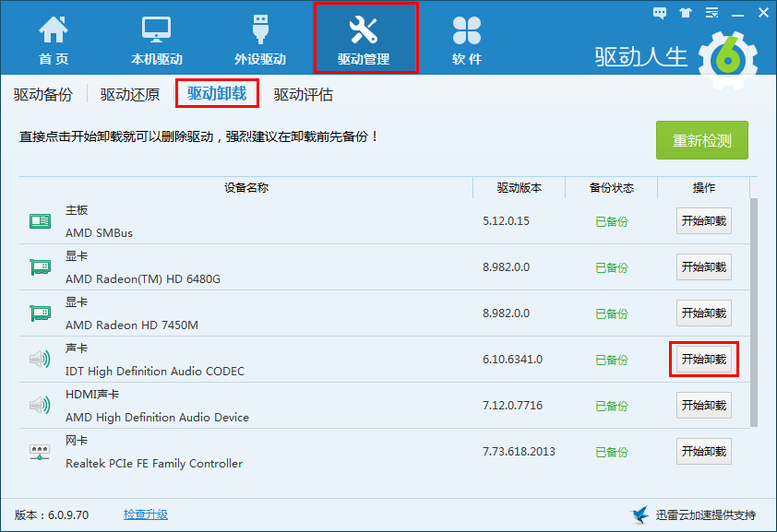
Task: Select the 驱动管理 tab
Action: (x=365, y=38)
